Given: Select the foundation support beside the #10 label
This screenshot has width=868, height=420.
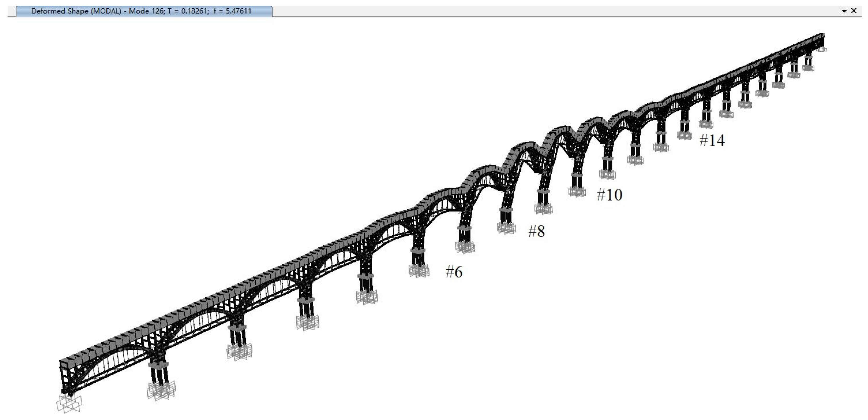Looking at the screenshot, I should [x=577, y=192].
